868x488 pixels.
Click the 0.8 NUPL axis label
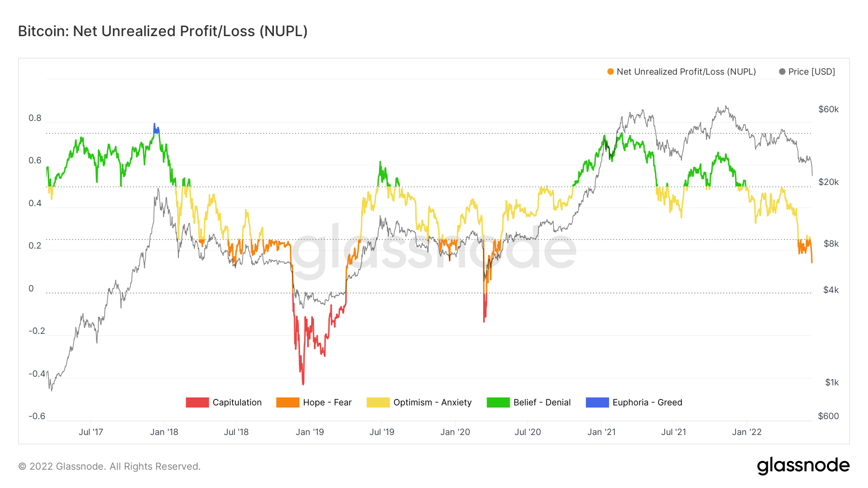(35, 118)
